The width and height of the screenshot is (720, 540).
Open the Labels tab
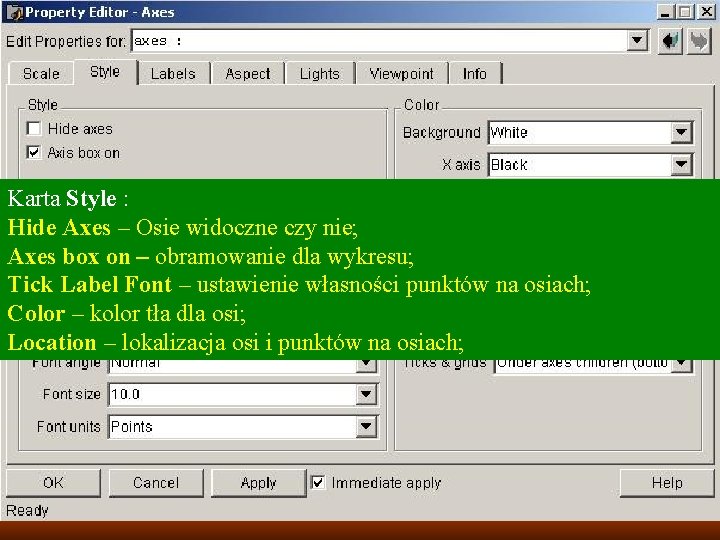click(173, 73)
